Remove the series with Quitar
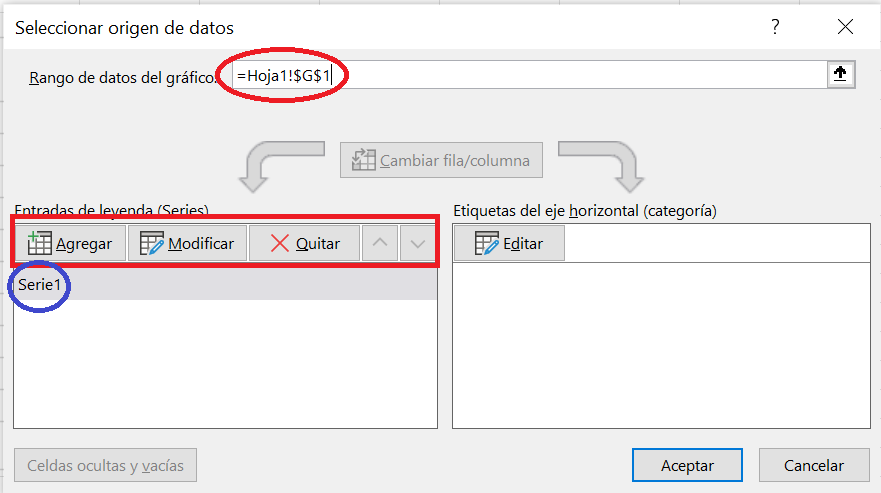 click(x=305, y=243)
